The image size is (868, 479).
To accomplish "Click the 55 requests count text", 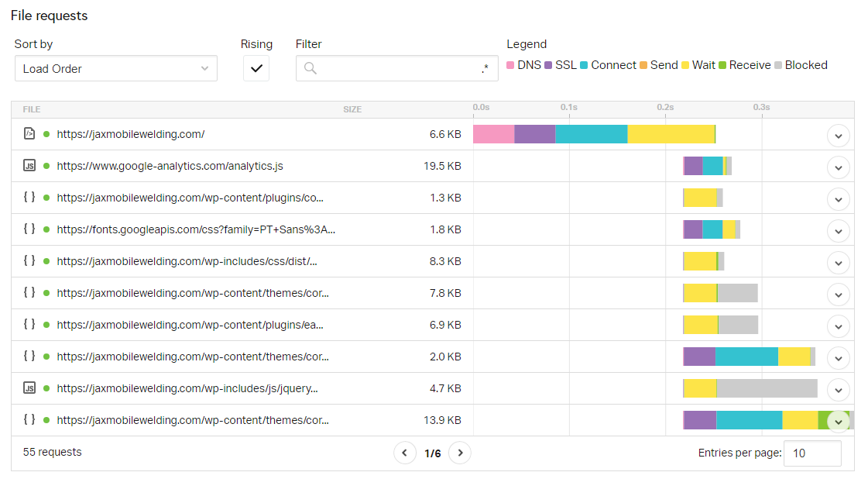I will tap(52, 452).
